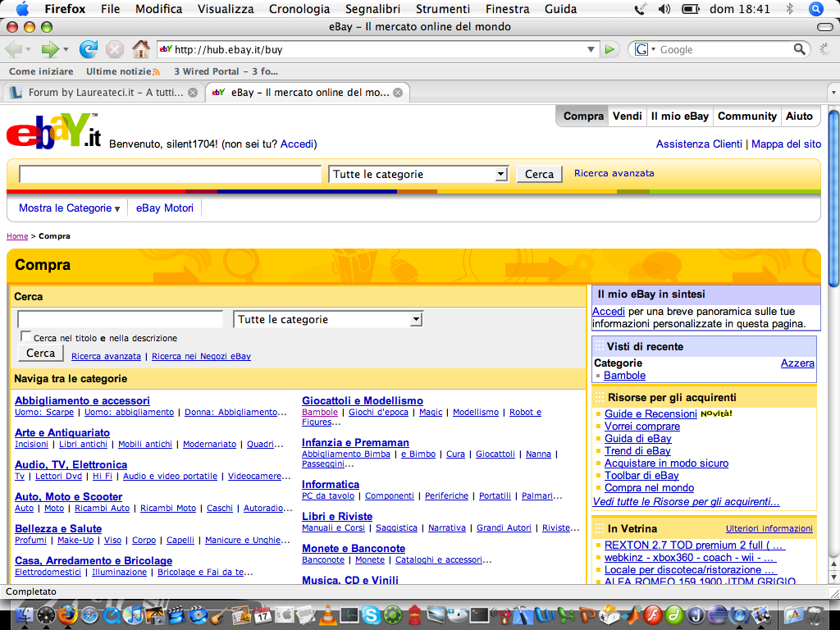Click the Cerca panel search field
Image resolution: width=840 pixels, height=630 pixels.
[x=120, y=319]
